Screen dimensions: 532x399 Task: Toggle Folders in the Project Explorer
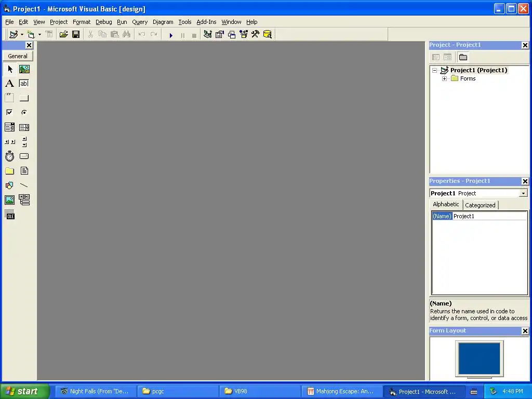[463, 57]
